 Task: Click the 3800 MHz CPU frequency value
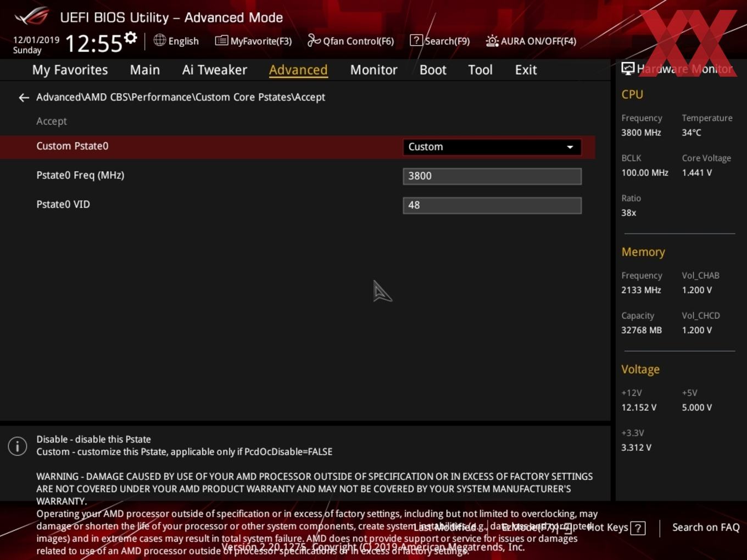(641, 132)
